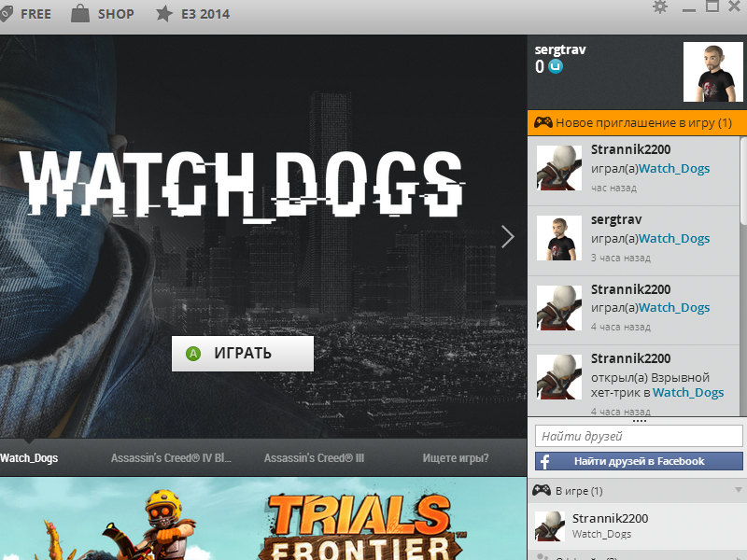
Task: Open Watch_Dogs link in the 'хет-трик' achievement entry
Action: pyautogui.click(x=688, y=392)
